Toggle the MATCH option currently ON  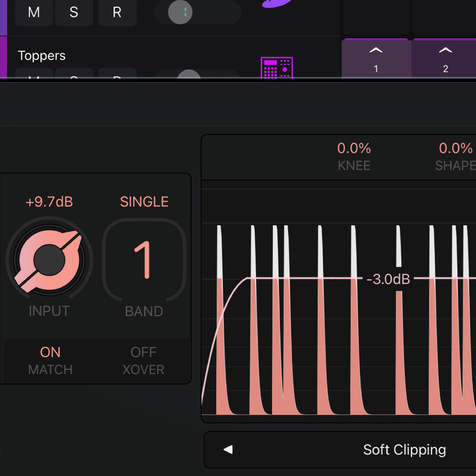coord(50,360)
